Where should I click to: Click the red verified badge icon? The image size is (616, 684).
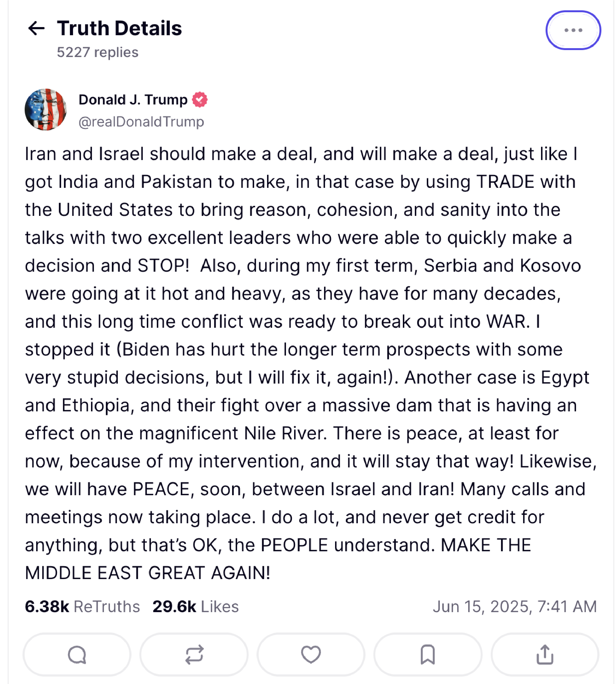[200, 100]
